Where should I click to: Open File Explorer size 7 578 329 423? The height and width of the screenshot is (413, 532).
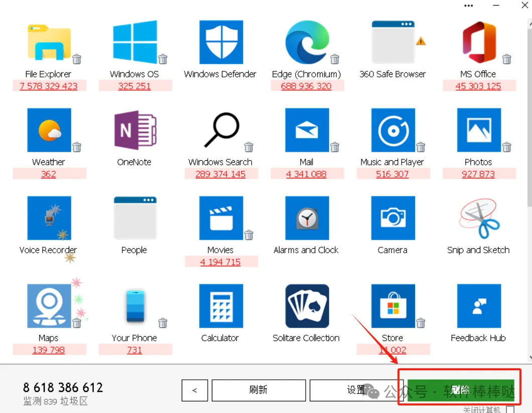pos(49,86)
